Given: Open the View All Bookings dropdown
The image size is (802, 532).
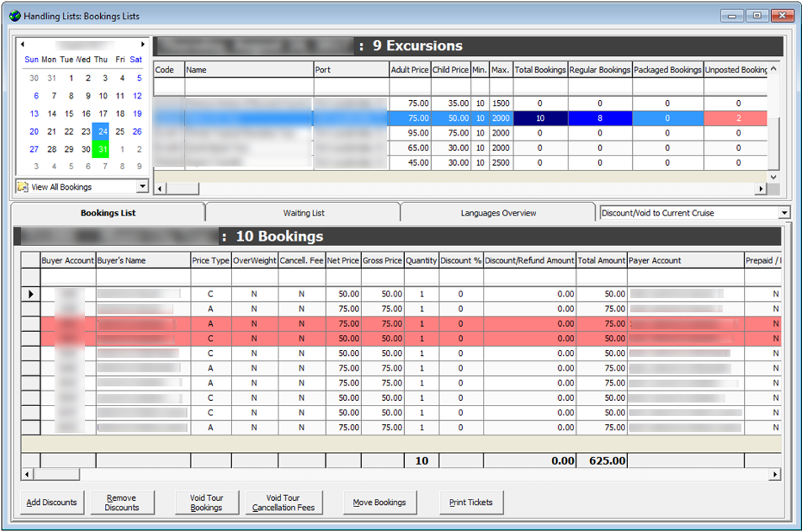Looking at the screenshot, I should pyautogui.click(x=143, y=187).
